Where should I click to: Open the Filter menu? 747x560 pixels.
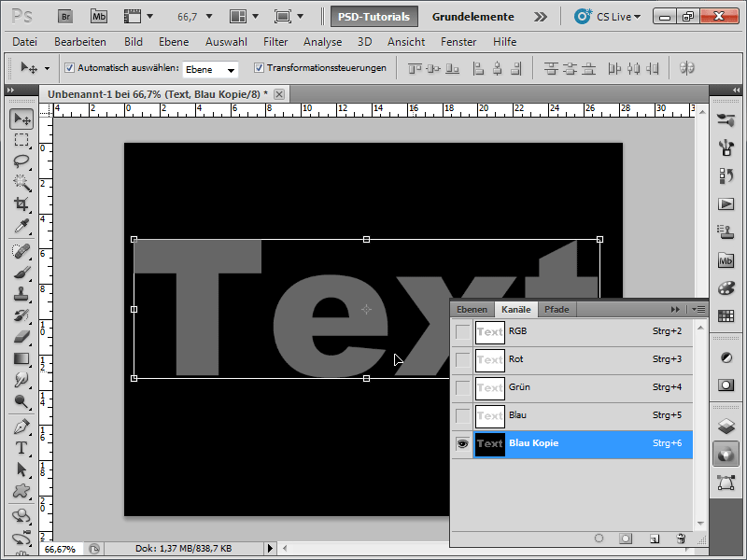pos(275,42)
